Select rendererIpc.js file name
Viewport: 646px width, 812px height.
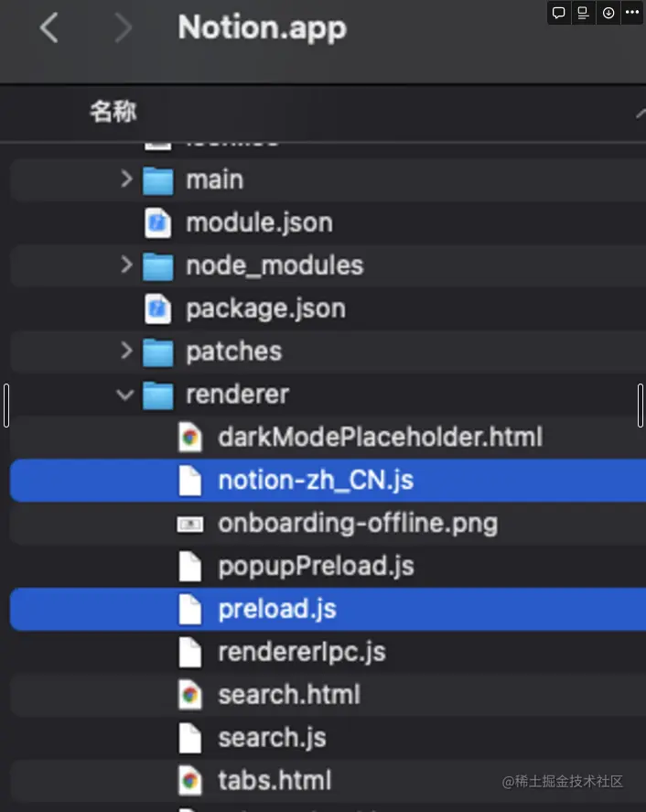[x=302, y=653]
